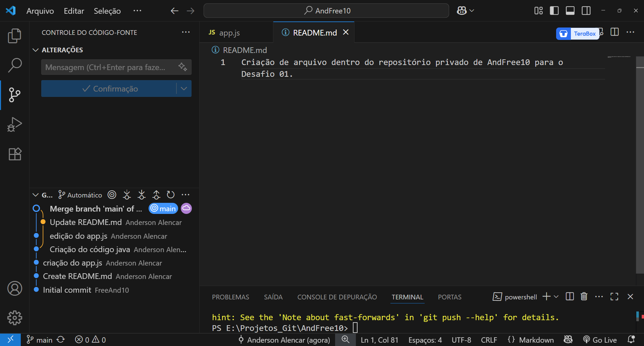This screenshot has width=644, height=346.
Task: Click the AndFree10 command center search
Action: (x=326, y=11)
